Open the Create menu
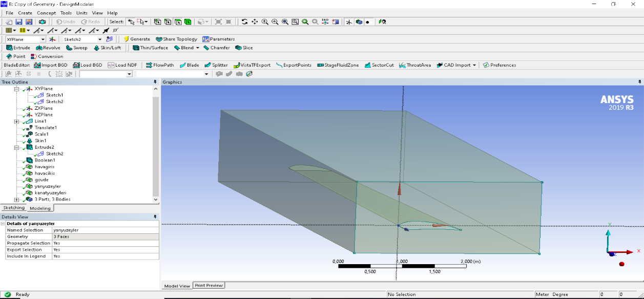The height and width of the screenshot is (299, 644). click(x=25, y=13)
